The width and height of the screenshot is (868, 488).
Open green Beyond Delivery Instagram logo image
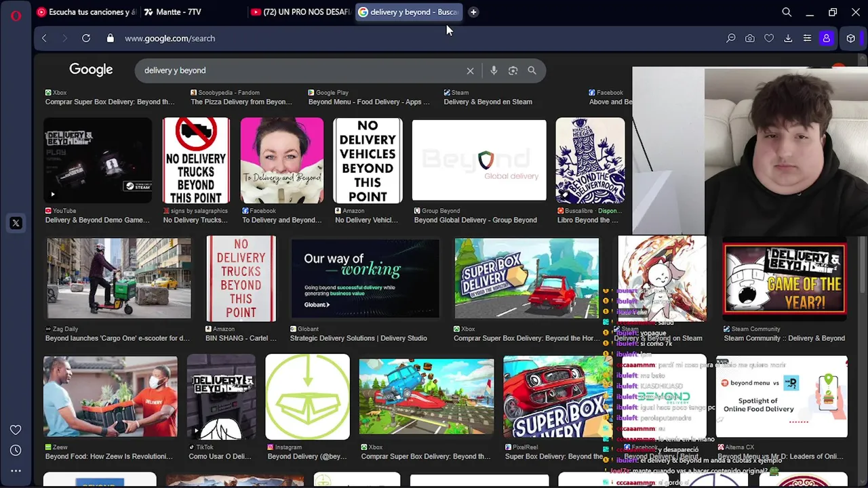pos(307,396)
